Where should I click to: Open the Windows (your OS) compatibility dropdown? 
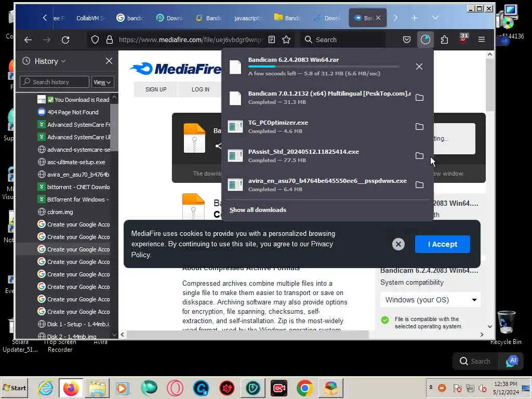[430, 300]
